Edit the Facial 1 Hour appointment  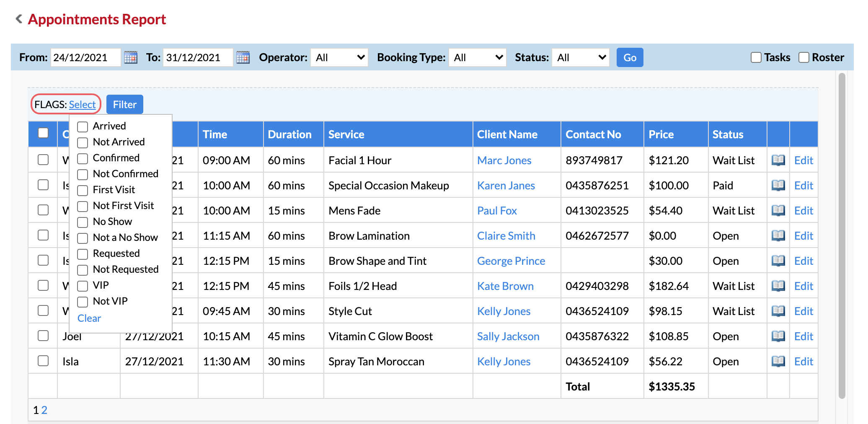(803, 160)
